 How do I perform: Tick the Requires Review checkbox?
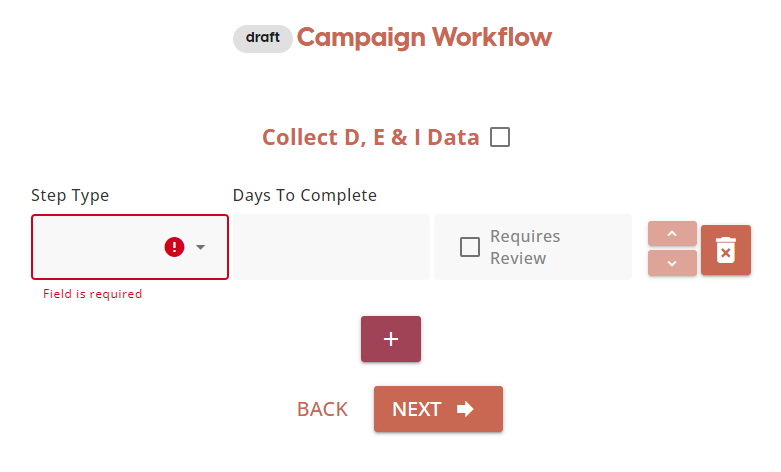click(470, 247)
